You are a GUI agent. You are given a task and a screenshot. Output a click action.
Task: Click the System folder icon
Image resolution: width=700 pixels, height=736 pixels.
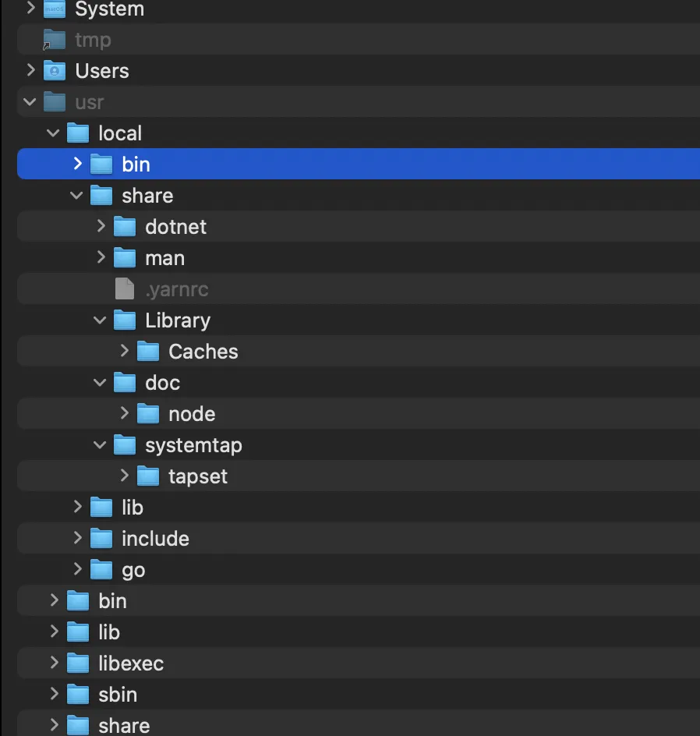55,9
